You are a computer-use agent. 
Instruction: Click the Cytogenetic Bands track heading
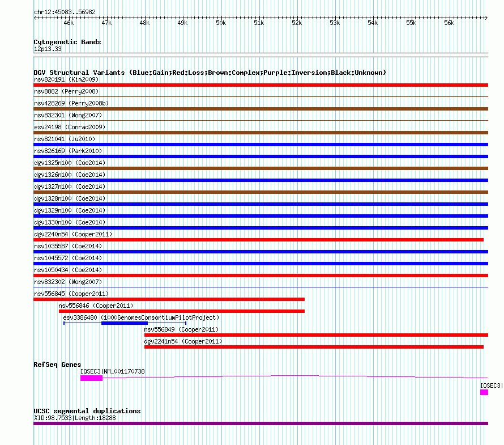click(x=67, y=42)
